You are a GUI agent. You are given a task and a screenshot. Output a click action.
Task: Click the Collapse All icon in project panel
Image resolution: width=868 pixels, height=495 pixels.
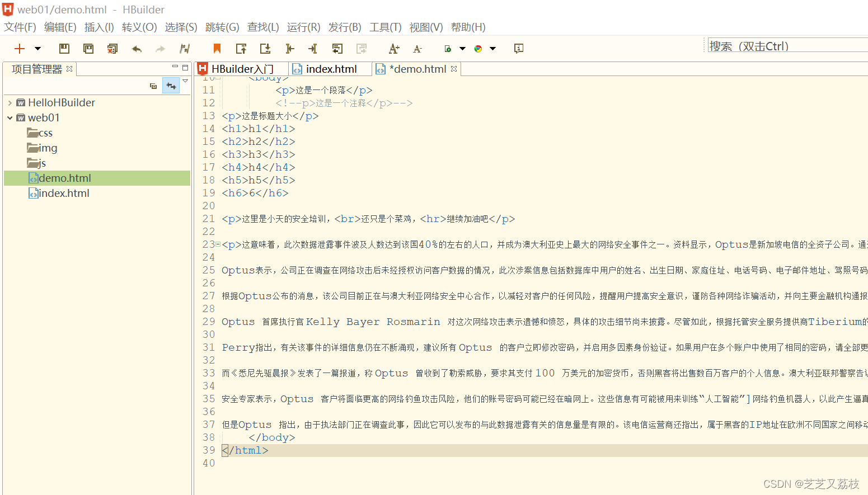153,86
